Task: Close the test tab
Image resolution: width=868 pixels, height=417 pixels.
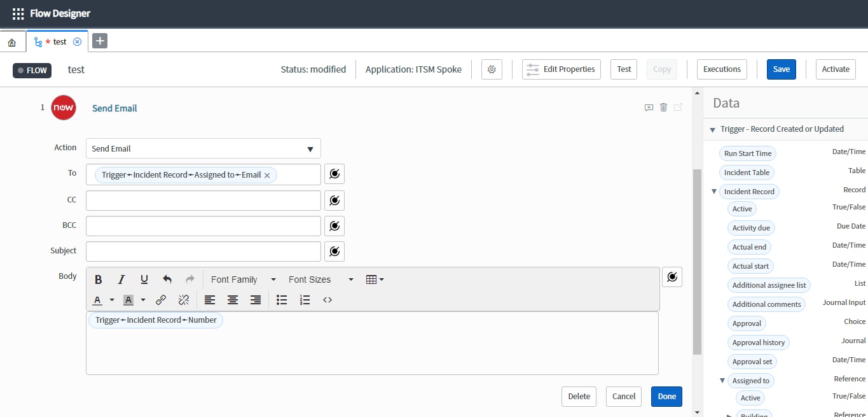Action: [x=77, y=41]
